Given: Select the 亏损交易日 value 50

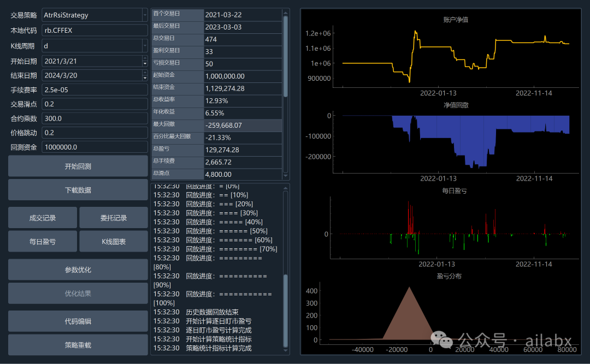Looking at the screenshot, I should pyautogui.click(x=243, y=64).
